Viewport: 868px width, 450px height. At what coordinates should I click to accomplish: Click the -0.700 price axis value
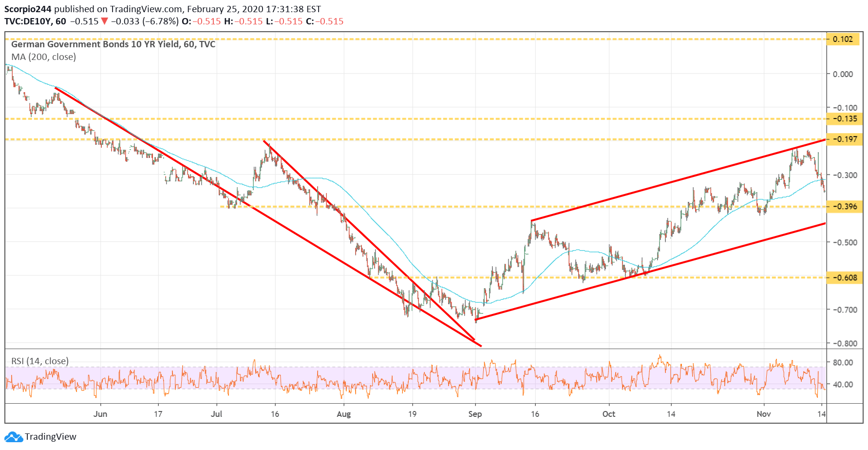coord(845,310)
